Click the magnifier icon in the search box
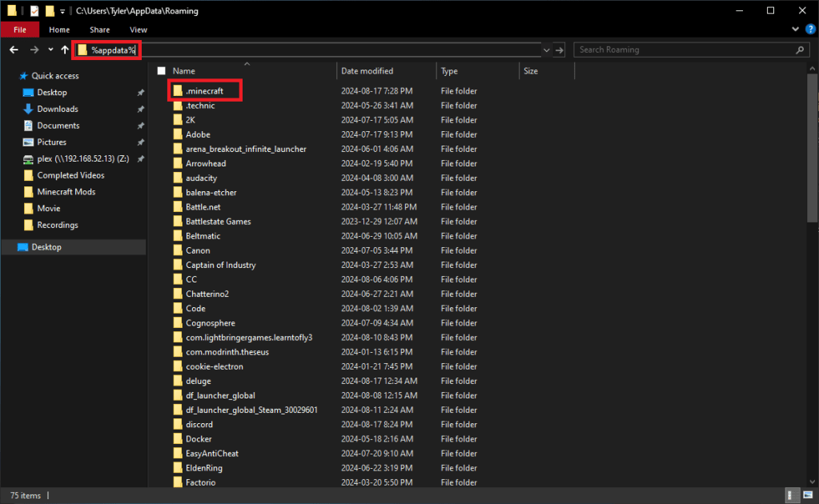This screenshot has width=819, height=504. click(x=800, y=50)
